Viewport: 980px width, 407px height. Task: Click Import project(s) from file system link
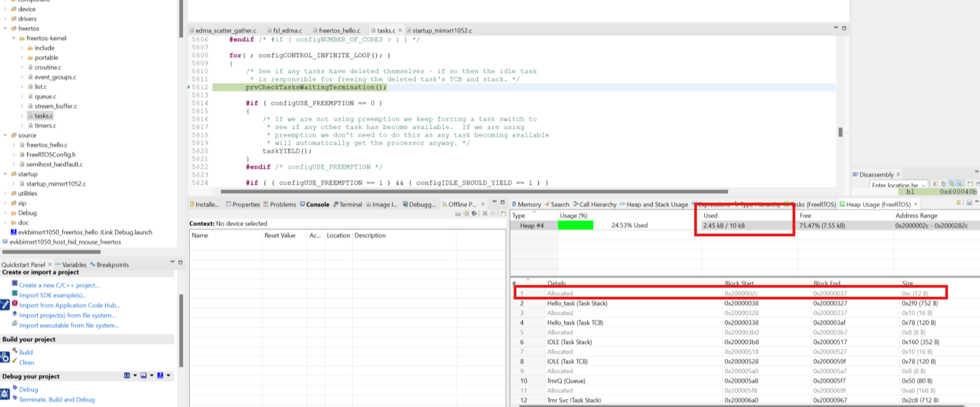67,315
